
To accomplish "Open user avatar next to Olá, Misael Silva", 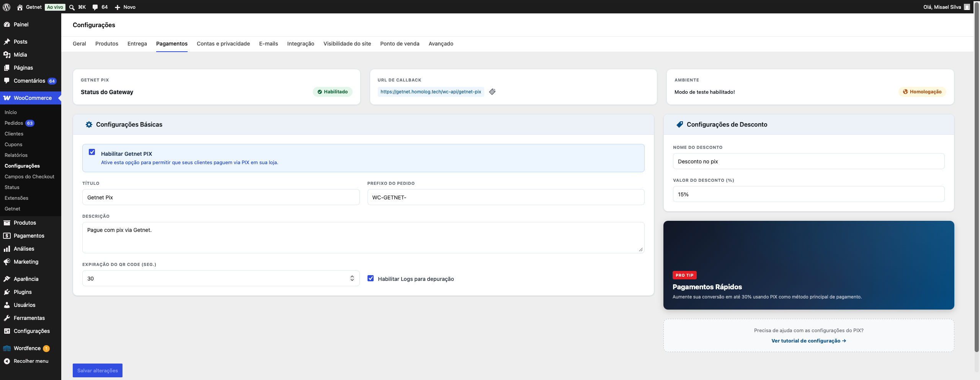I will pyautogui.click(x=967, y=7).
